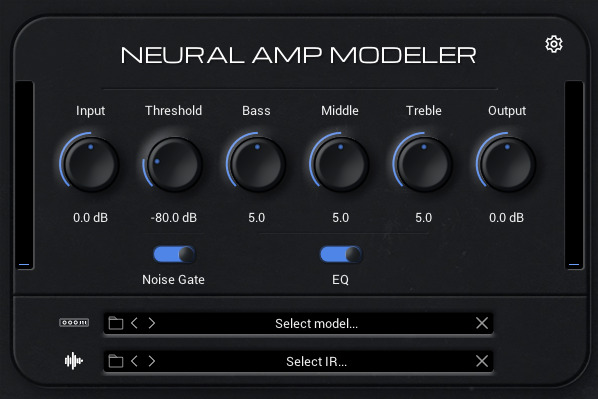Clear loaded IR with X icon

click(482, 361)
